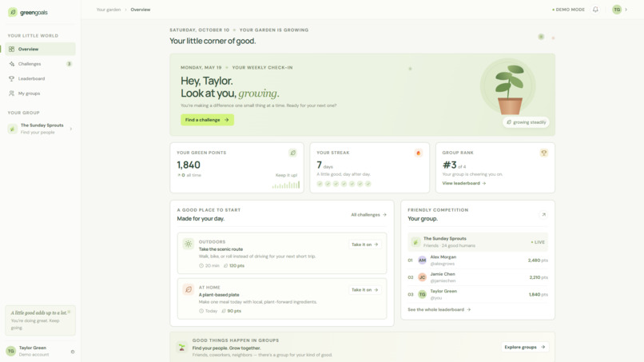
Task: Click the At Home leaf challenge icon
Action: (188, 289)
